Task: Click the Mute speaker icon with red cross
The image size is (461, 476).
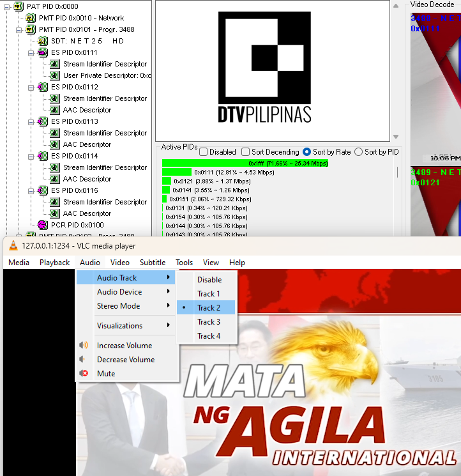Action: 84,373
